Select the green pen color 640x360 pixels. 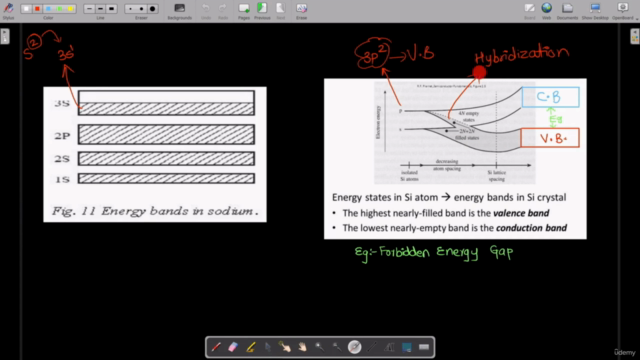pyautogui.click(x=60, y=9)
